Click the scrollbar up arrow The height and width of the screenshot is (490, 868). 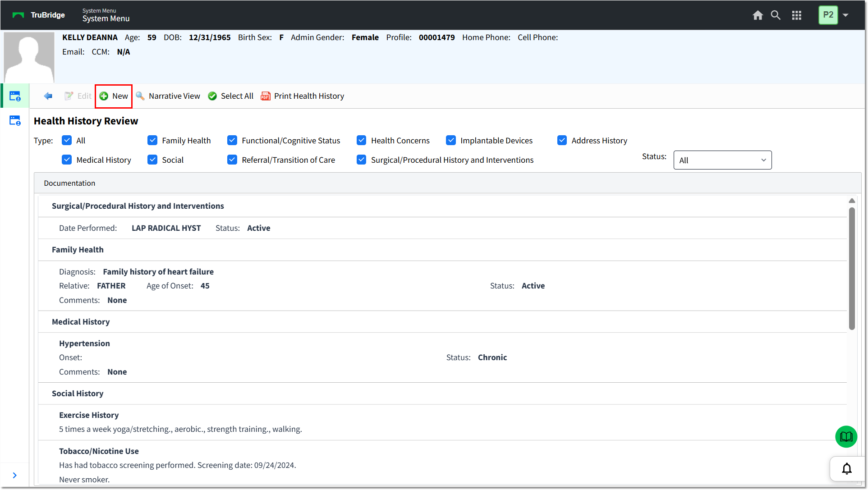852,201
